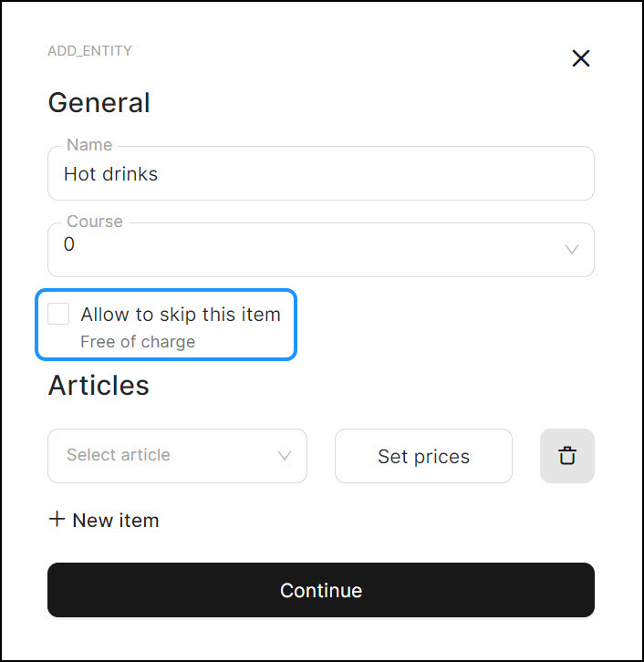Viewport: 644px width, 662px height.
Task: Click the small Course field label
Action: pyautogui.click(x=95, y=222)
